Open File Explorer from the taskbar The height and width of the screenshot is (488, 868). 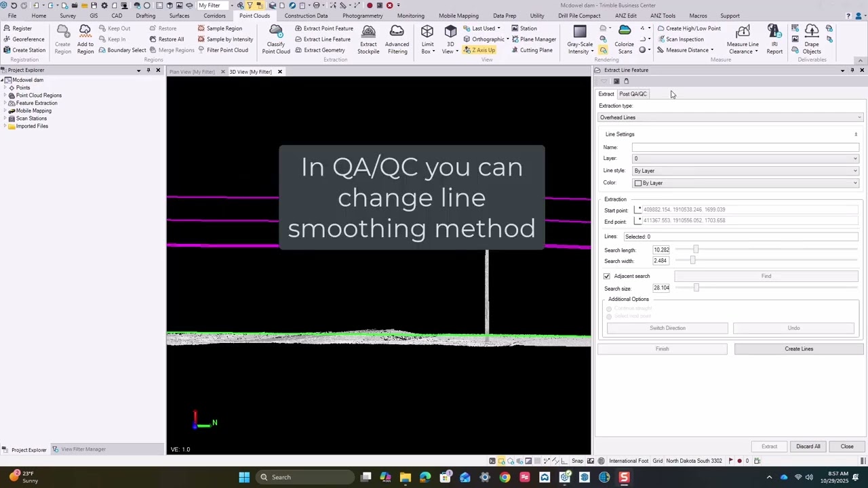(406, 477)
